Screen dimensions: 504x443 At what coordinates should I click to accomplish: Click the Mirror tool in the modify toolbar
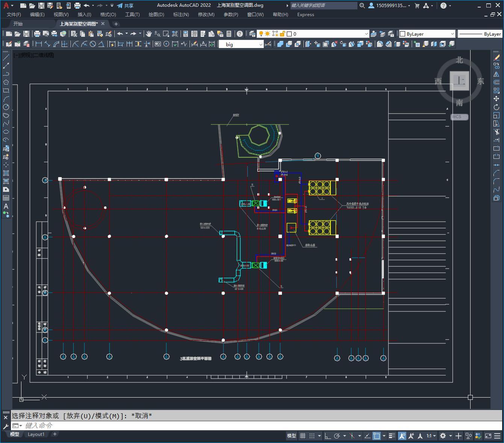click(x=496, y=74)
